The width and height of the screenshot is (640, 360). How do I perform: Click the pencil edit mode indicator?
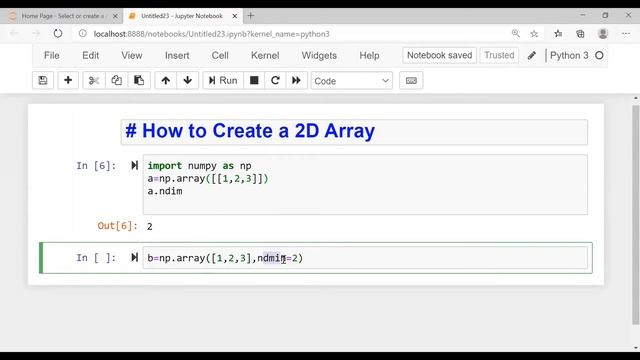click(x=531, y=56)
